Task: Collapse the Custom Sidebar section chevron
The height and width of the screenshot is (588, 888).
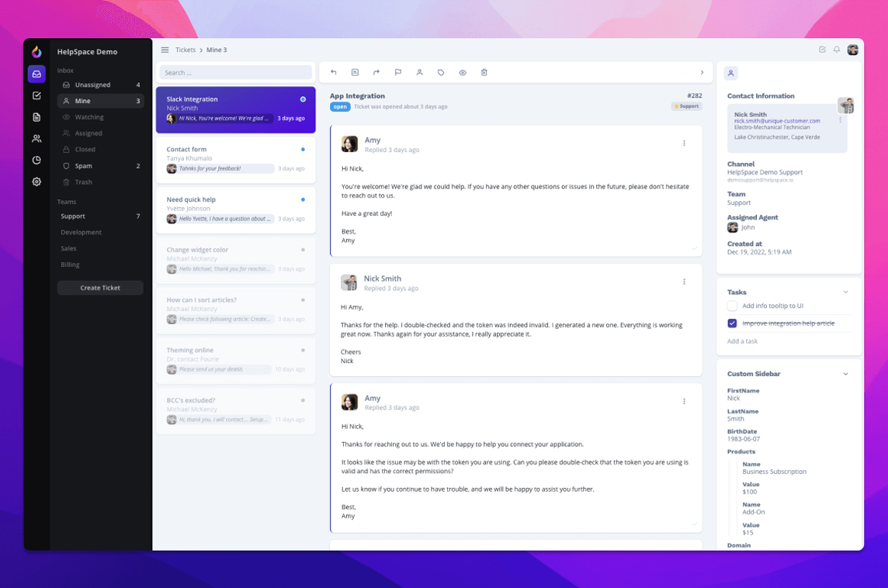Action: click(x=845, y=374)
